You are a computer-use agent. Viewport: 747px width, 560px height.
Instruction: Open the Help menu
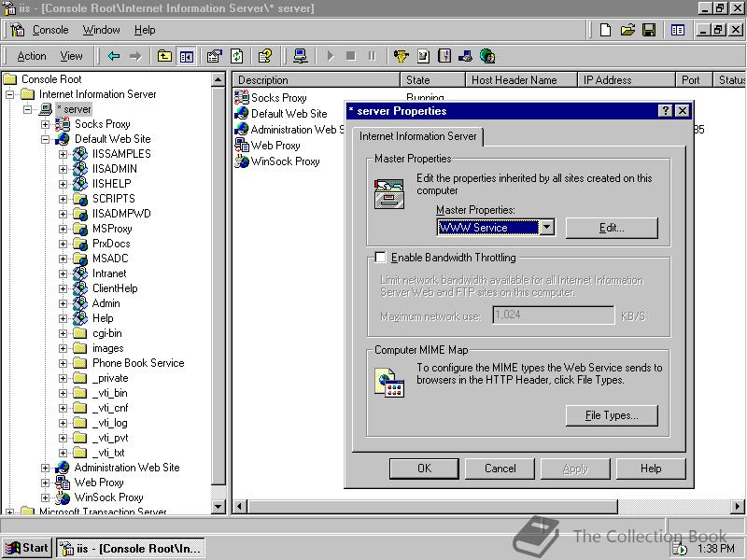(x=145, y=30)
